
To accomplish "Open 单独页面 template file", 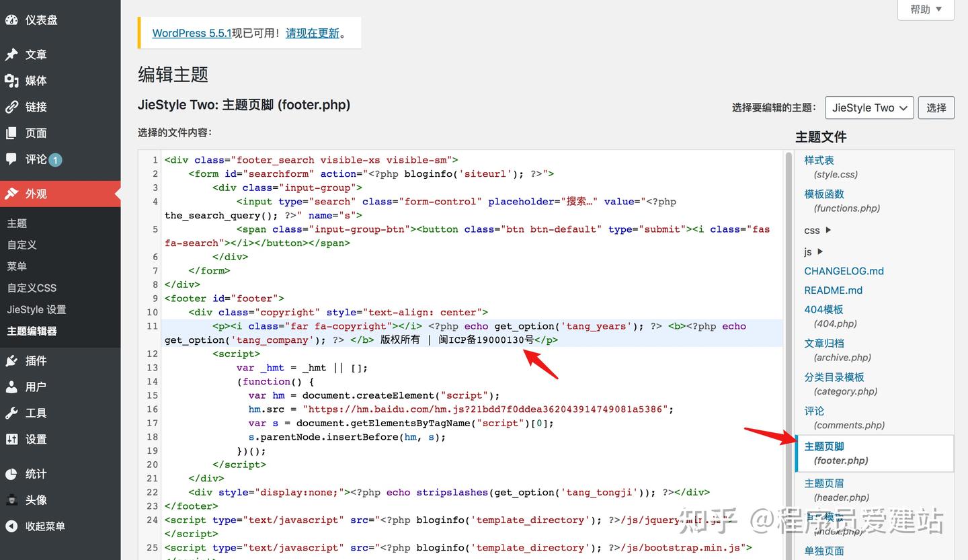I will (x=824, y=551).
